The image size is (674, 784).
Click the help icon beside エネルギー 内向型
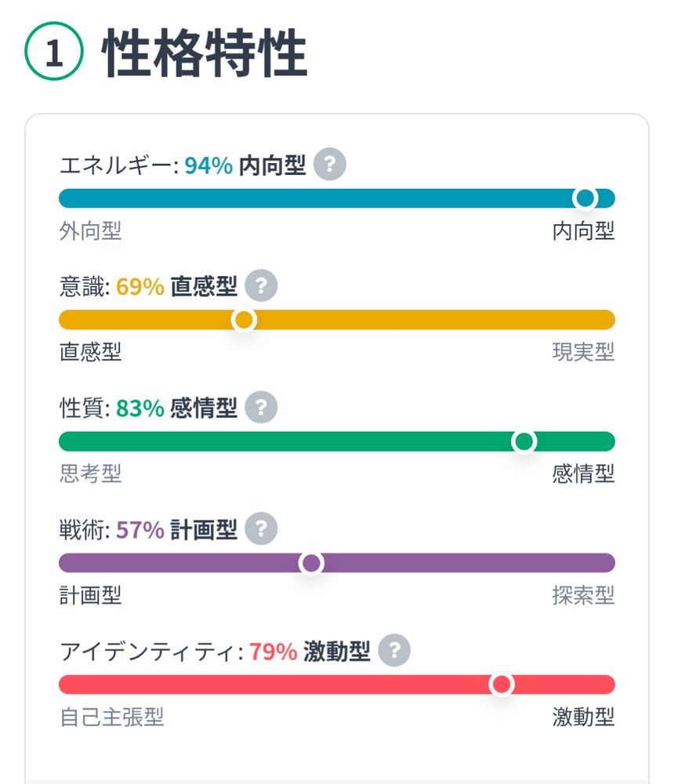click(x=329, y=165)
